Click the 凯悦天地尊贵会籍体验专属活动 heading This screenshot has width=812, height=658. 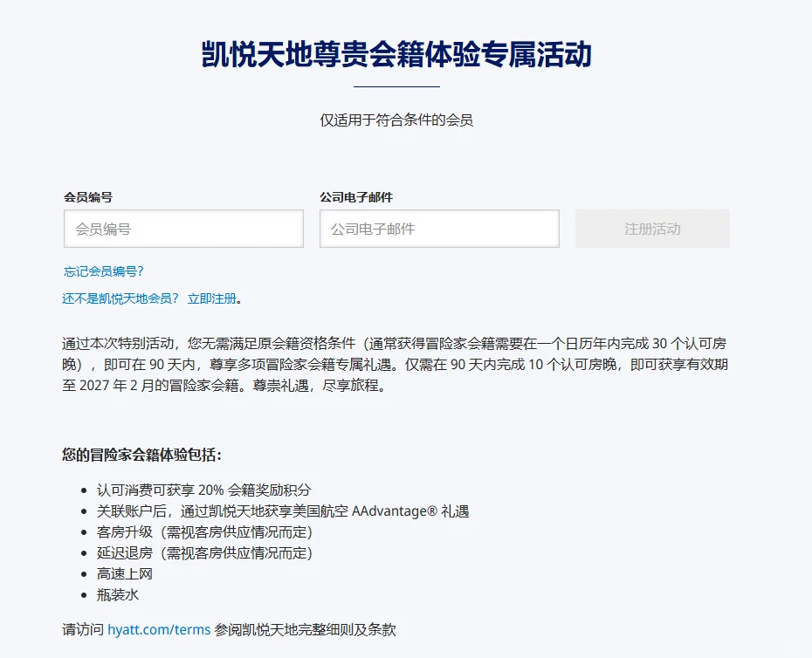(396, 54)
